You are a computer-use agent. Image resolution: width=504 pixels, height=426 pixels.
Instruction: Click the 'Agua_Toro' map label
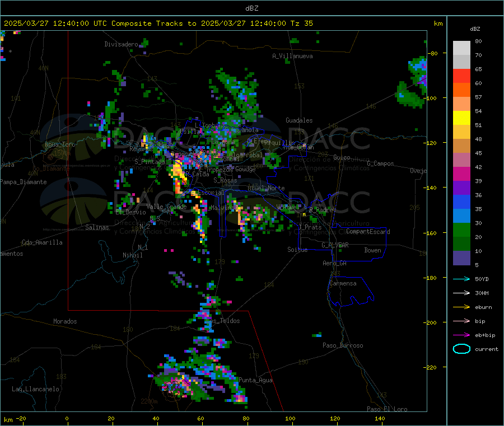point(60,144)
